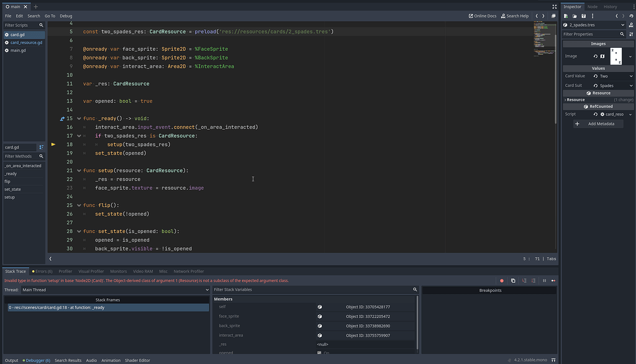This screenshot has width=636, height=364.
Task: Select the Step Into icon in the debugger toolbar
Action: [524, 280]
